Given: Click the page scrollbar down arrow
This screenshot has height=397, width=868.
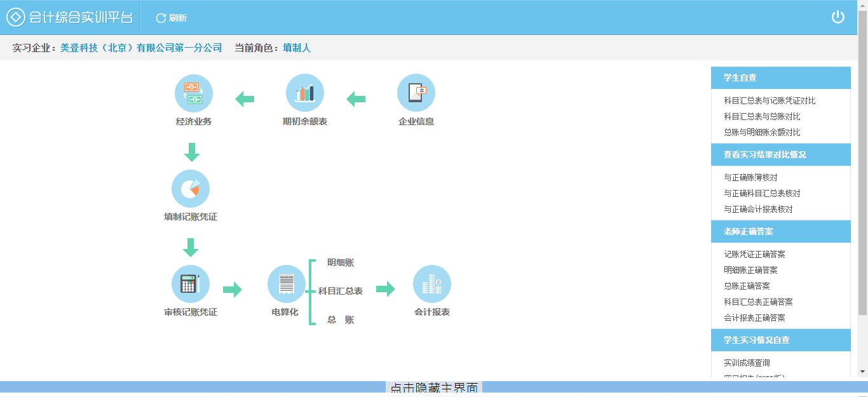Looking at the screenshot, I should point(862,372).
